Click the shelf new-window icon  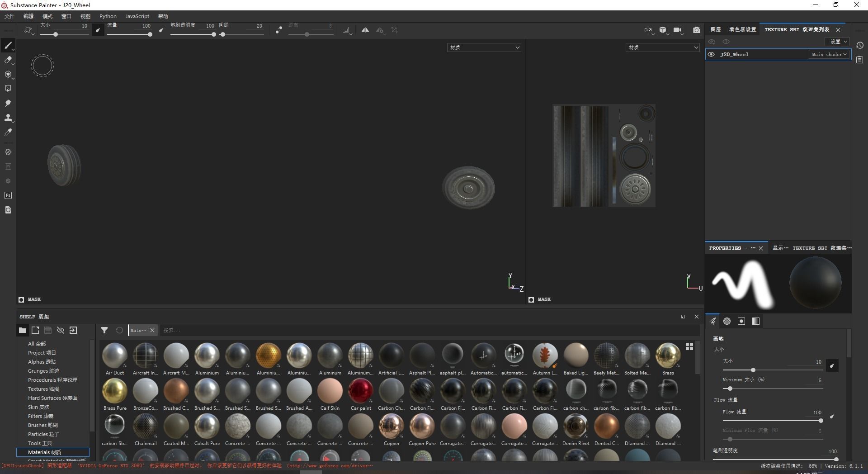click(35, 330)
